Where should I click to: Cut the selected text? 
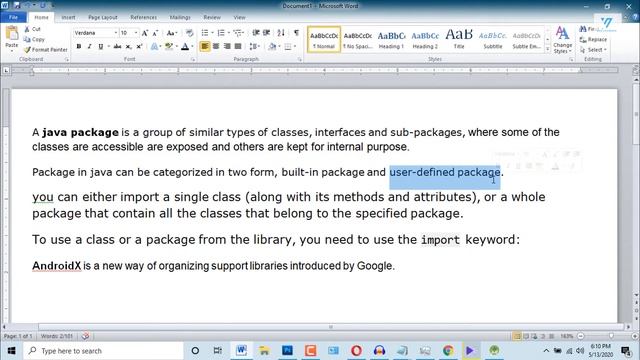[33, 29]
